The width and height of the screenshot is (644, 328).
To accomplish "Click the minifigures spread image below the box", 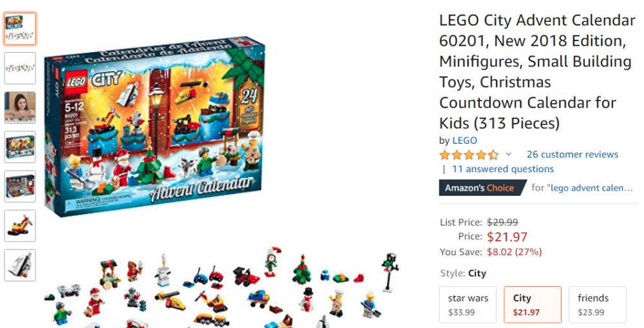I will pos(222,287).
